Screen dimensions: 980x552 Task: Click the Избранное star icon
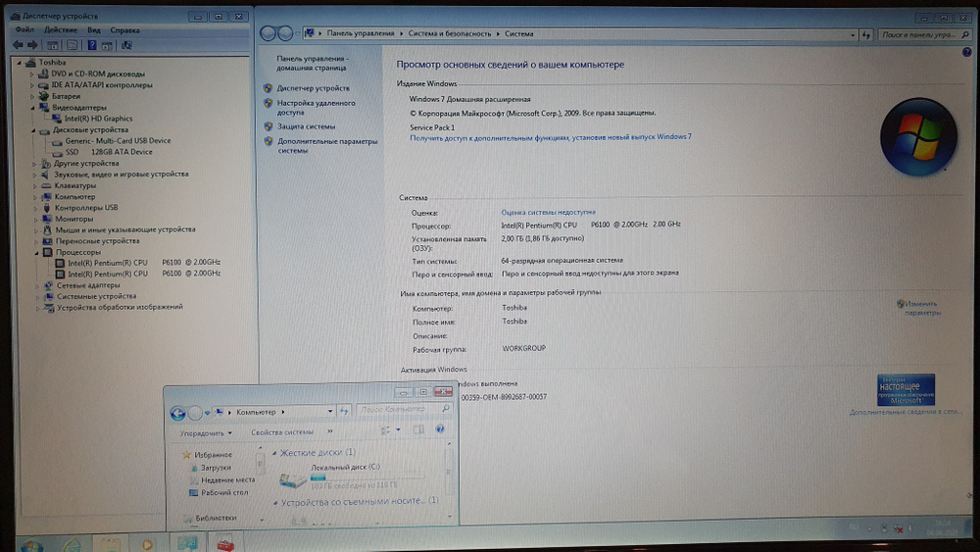186,455
